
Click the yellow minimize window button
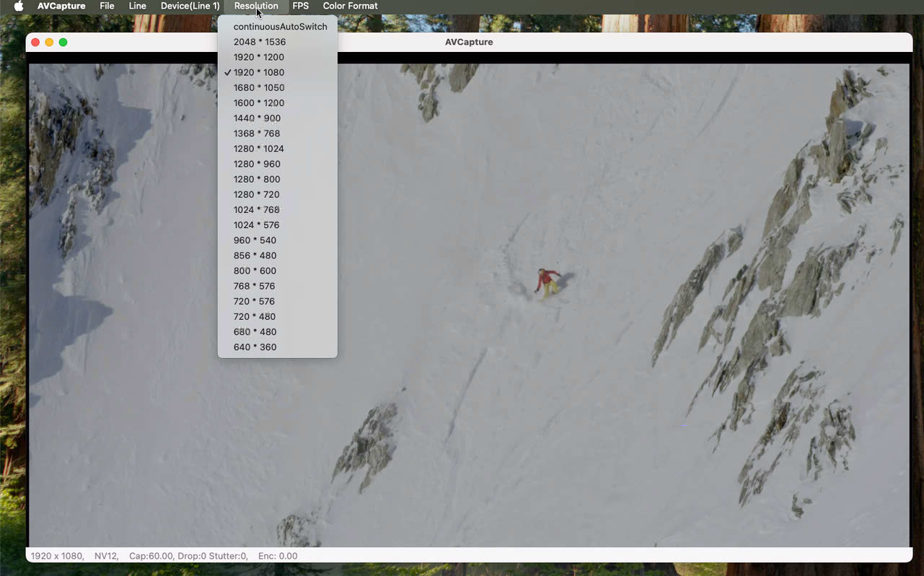point(49,43)
